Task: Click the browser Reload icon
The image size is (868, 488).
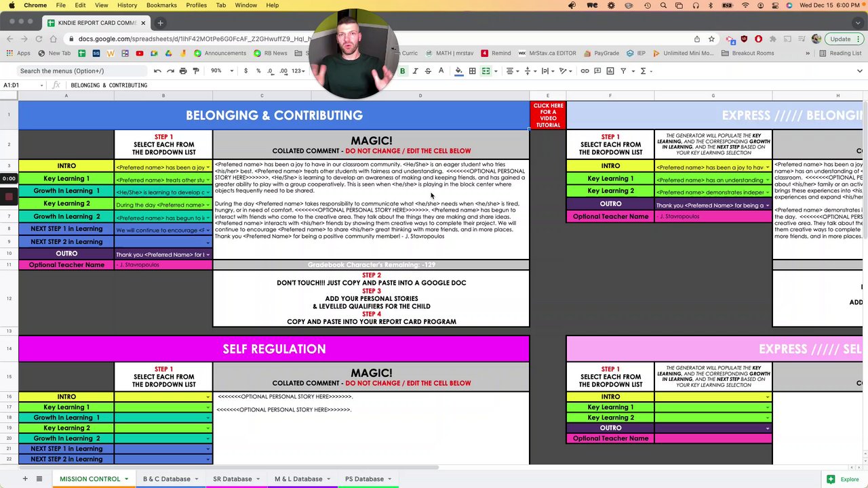Action: pyautogui.click(x=39, y=39)
